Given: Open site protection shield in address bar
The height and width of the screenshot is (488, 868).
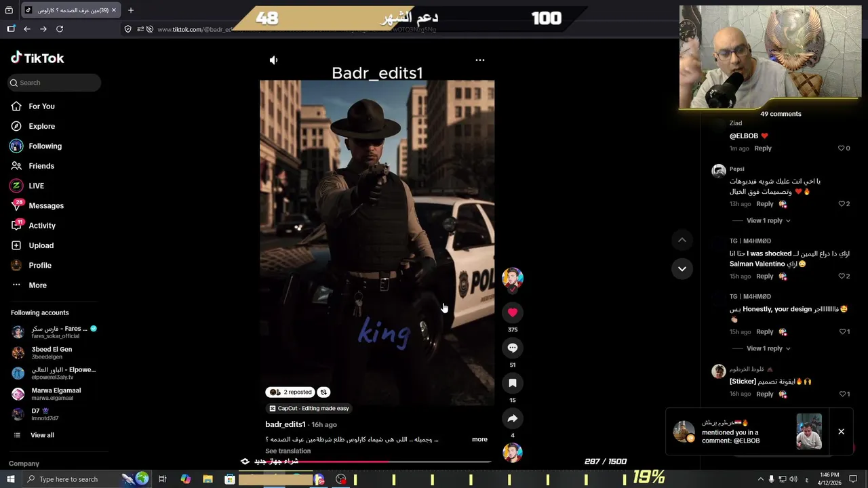Looking at the screenshot, I should (x=127, y=29).
